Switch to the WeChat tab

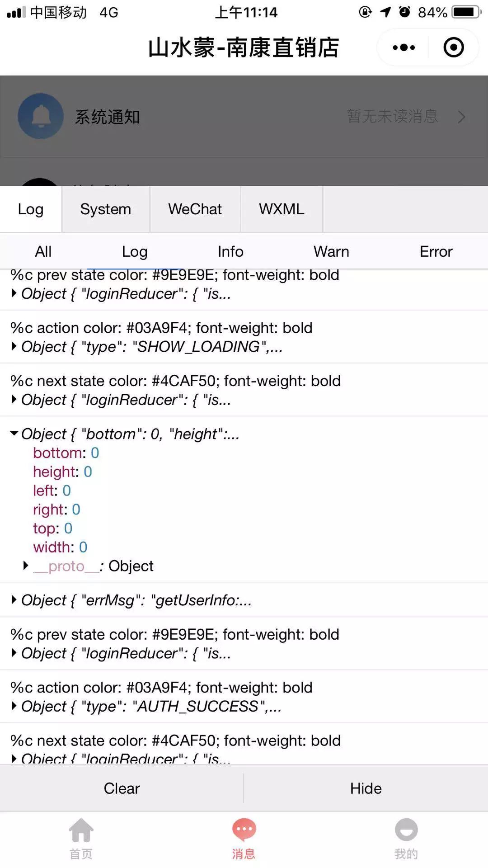point(195,209)
